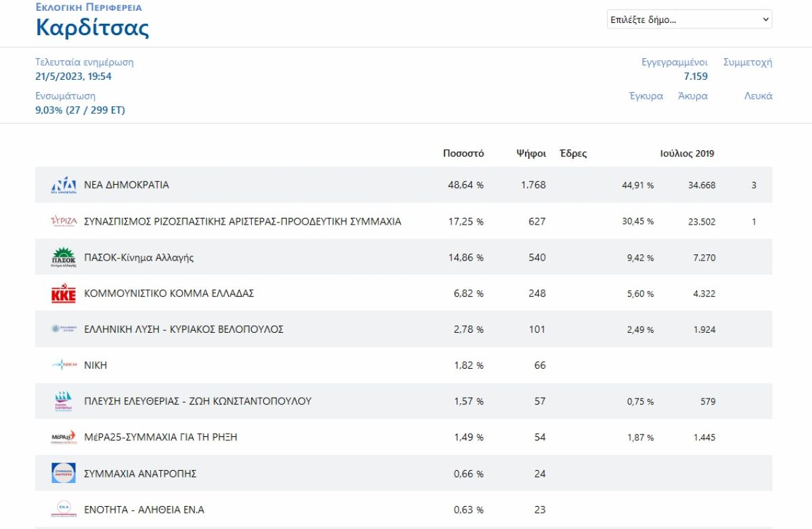Click the ΝΙΚΗ party logo
Image resolution: width=812 pixels, height=529 pixels.
click(x=64, y=365)
